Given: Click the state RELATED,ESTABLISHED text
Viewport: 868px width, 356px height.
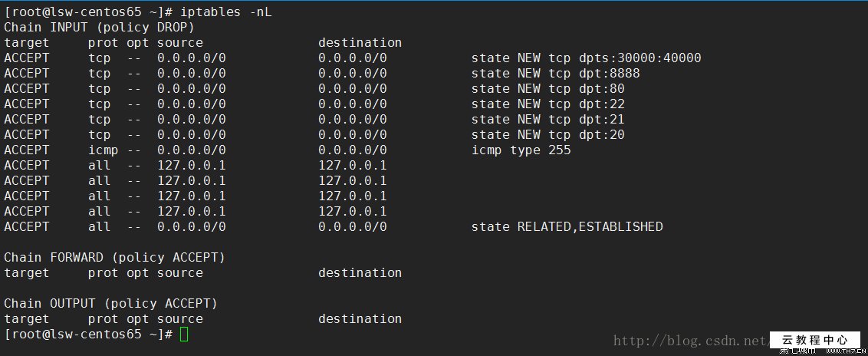Looking at the screenshot, I should (567, 227).
